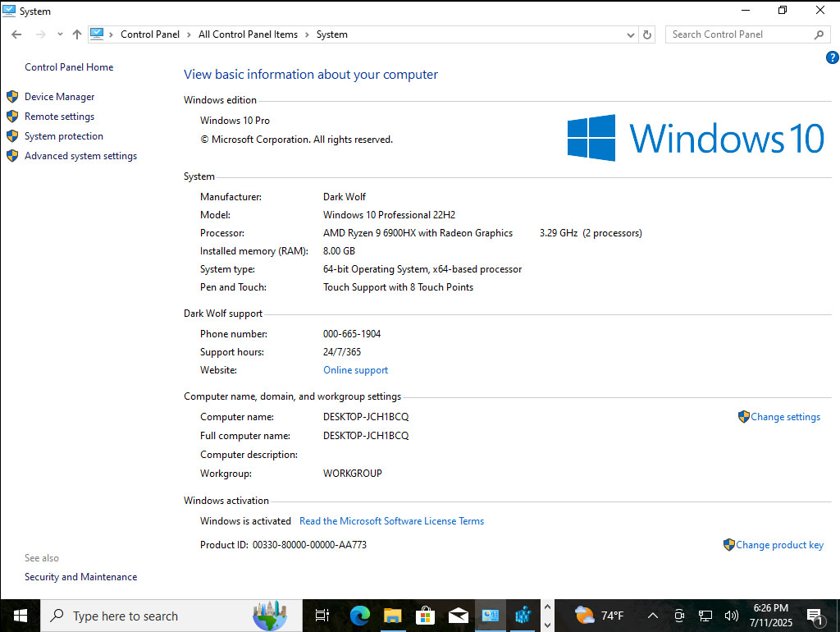The width and height of the screenshot is (840, 632).
Task: Open the volume control tray icon
Action: point(731,616)
